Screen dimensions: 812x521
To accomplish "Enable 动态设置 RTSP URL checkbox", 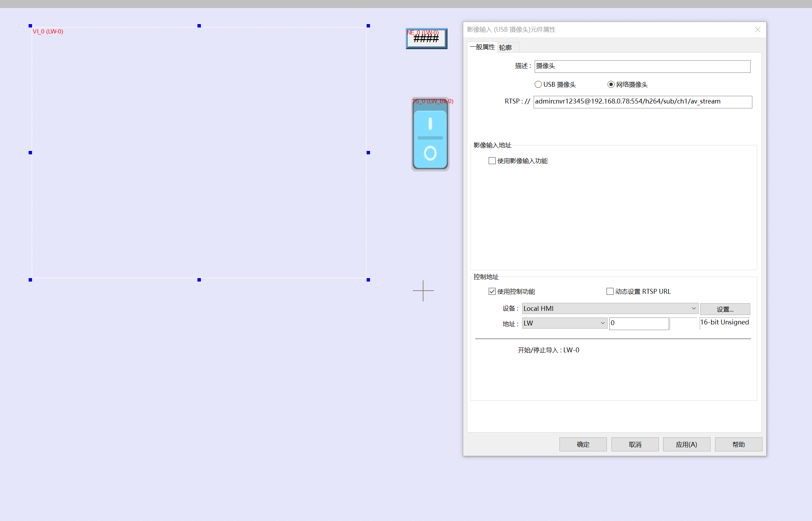I will pos(610,291).
